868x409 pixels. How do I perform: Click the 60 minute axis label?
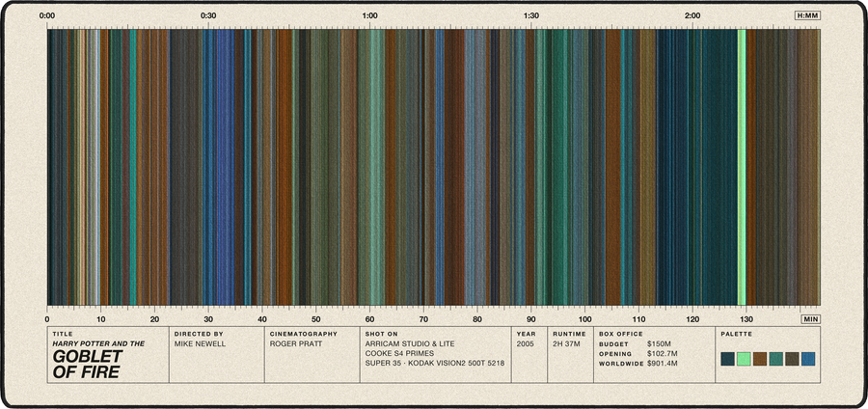click(369, 318)
